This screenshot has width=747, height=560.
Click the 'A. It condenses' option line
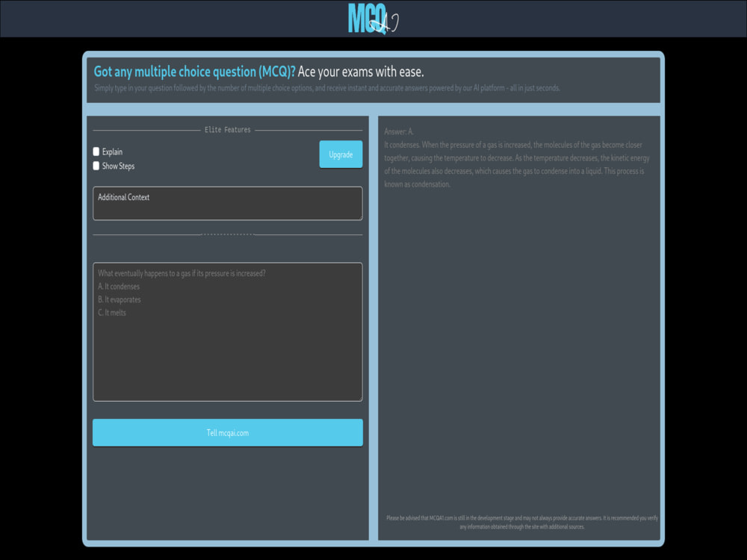(119, 286)
